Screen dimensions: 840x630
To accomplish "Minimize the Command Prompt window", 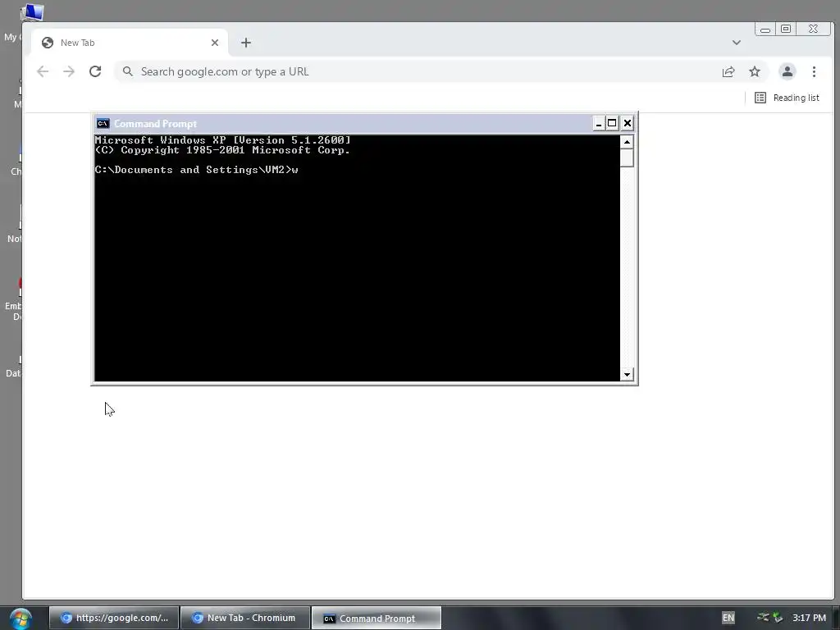I will (x=599, y=124).
